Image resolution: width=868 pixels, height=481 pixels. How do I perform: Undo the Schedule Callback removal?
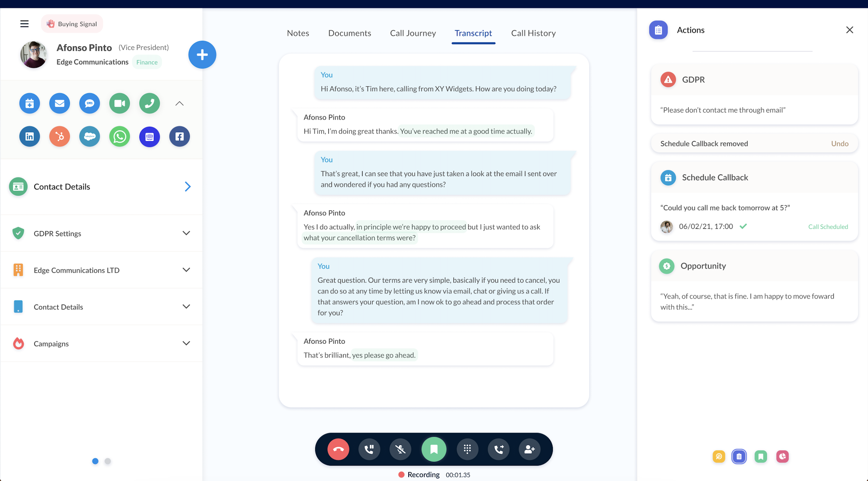pyautogui.click(x=840, y=143)
